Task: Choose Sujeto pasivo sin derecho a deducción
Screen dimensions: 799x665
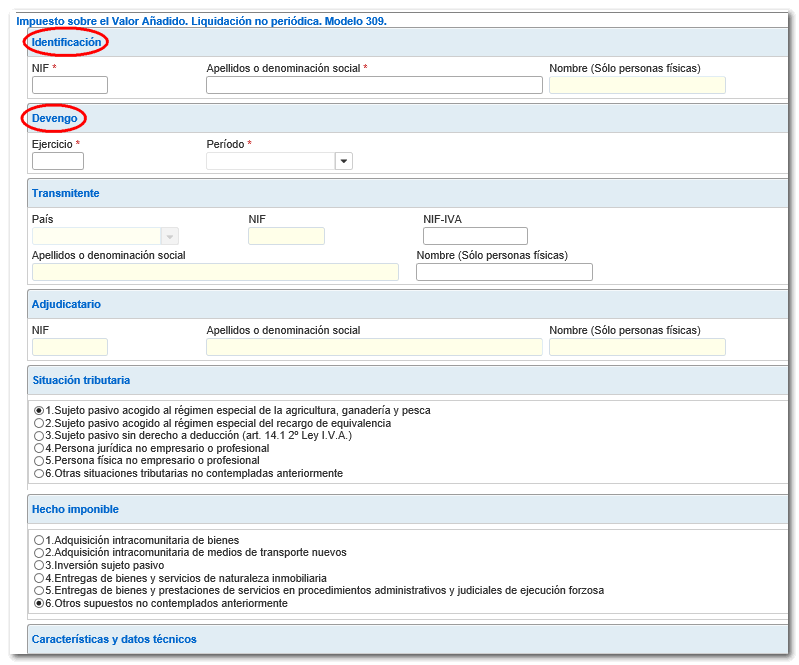Action: tap(39, 436)
